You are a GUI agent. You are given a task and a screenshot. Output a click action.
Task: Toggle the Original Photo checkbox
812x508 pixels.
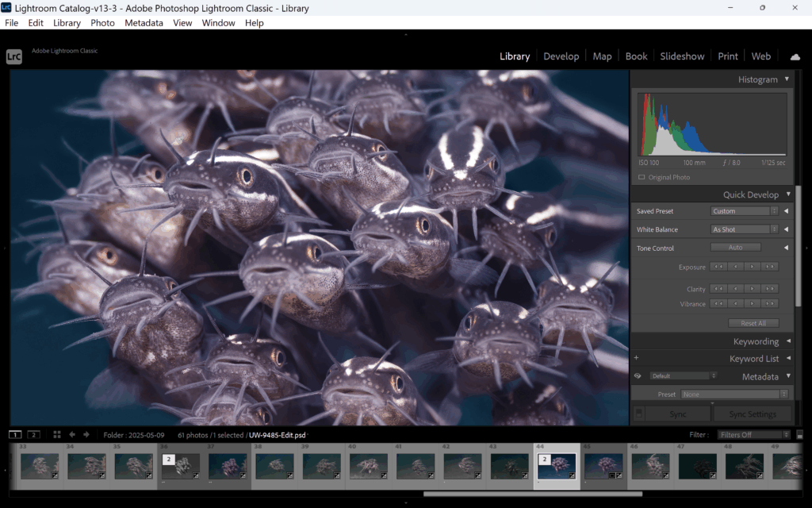tap(642, 177)
